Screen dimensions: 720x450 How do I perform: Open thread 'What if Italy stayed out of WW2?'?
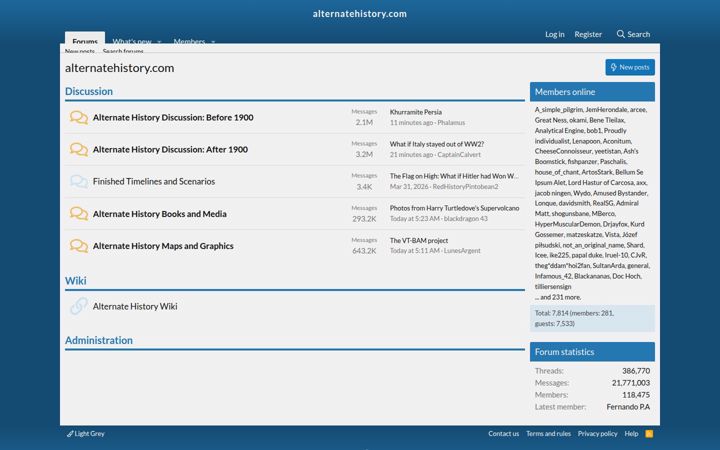pyautogui.click(x=437, y=144)
